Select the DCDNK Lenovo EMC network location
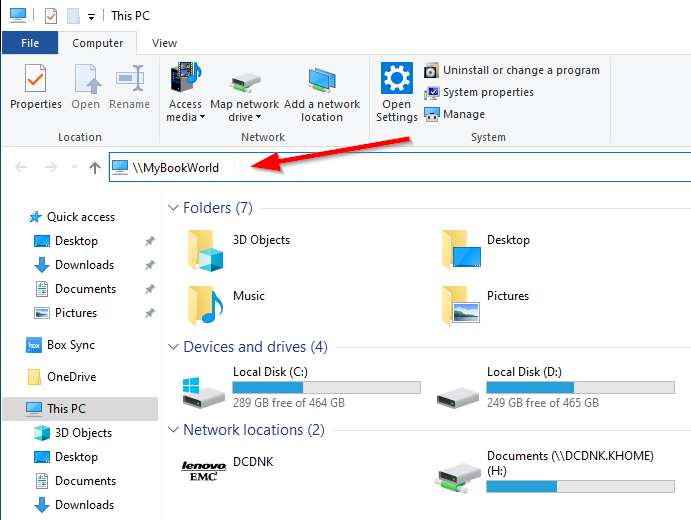The width and height of the screenshot is (691, 520). point(227,469)
